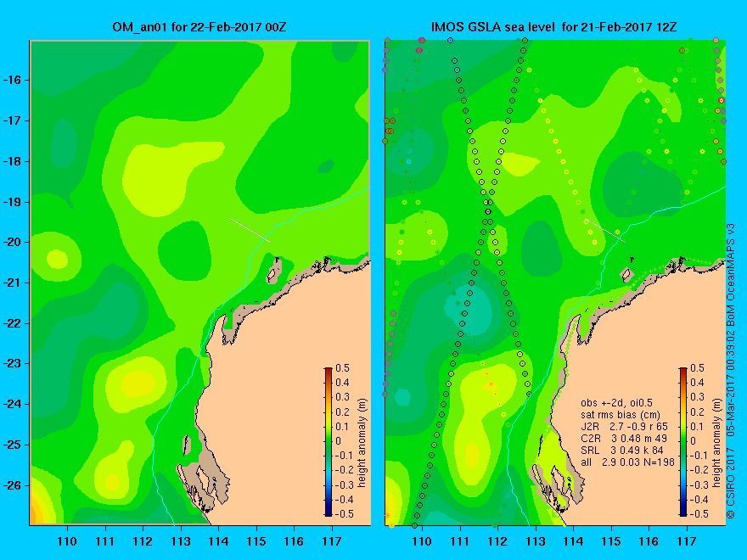Image resolution: width=747 pixels, height=560 pixels.
Task: Click longitude "117" under the right map
Action: 687,541
